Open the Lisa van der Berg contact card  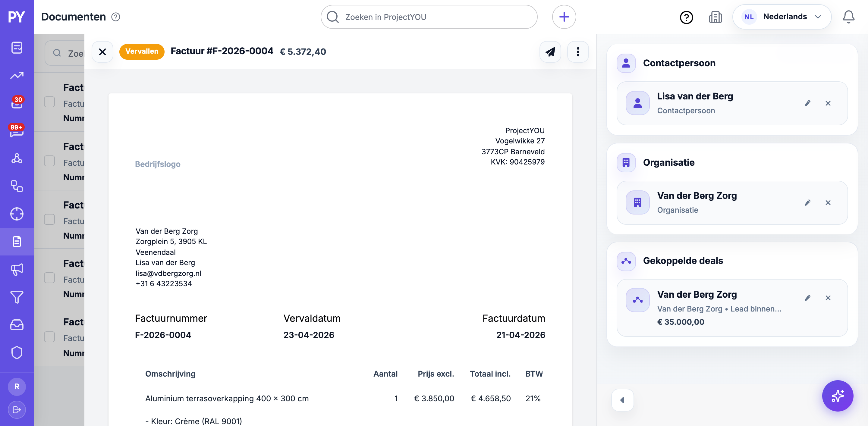coord(731,103)
